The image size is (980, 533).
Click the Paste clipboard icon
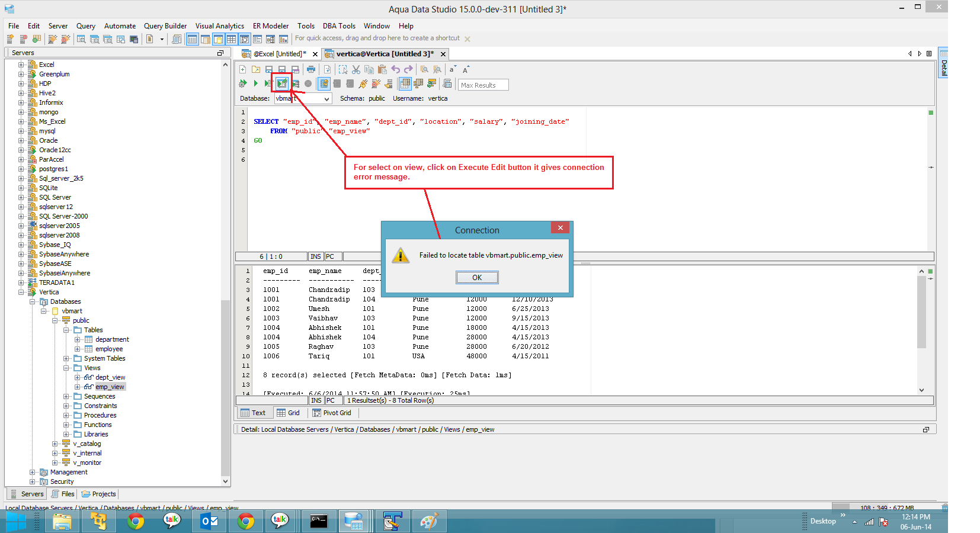(382, 69)
